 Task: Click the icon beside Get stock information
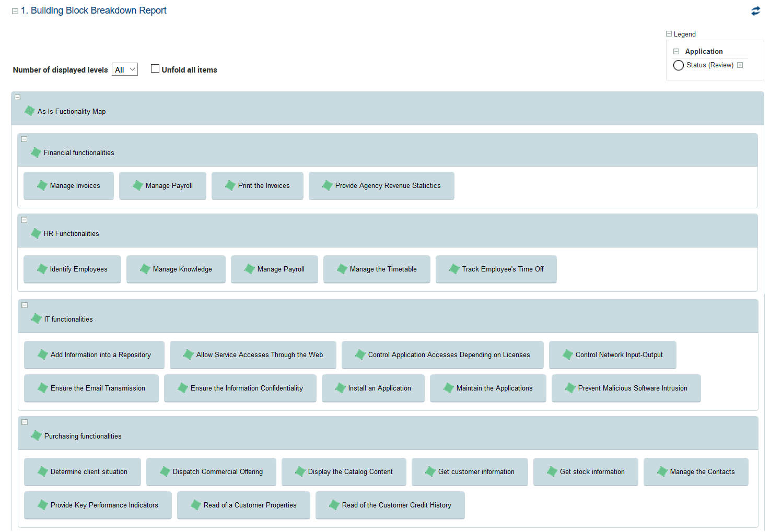pyautogui.click(x=552, y=471)
